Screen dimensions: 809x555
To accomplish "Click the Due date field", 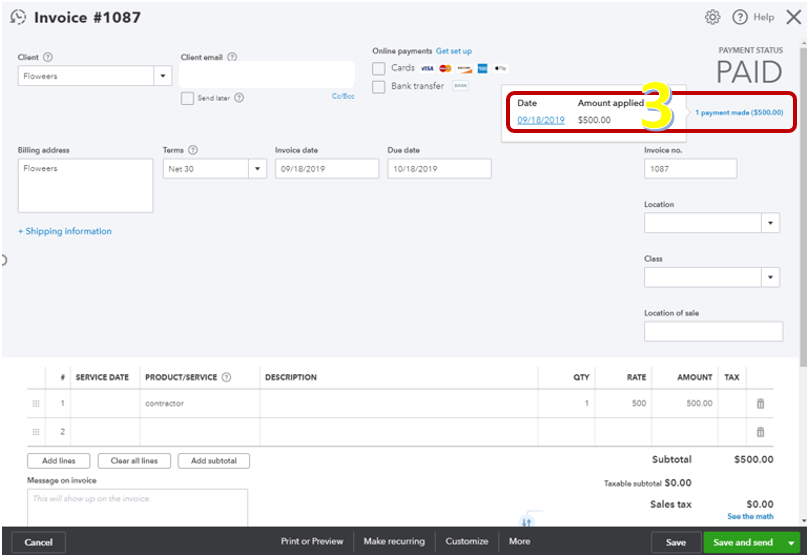I will click(x=439, y=169).
